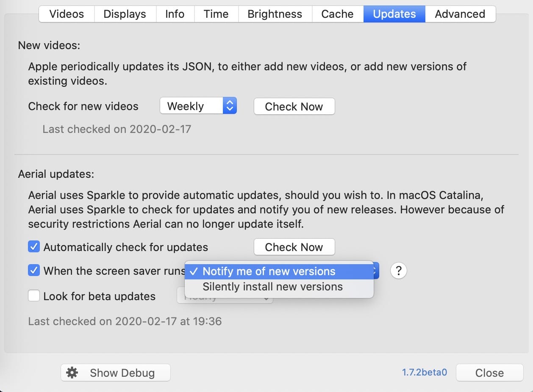Open the Brightness tab
The height and width of the screenshot is (392, 533).
click(275, 14)
